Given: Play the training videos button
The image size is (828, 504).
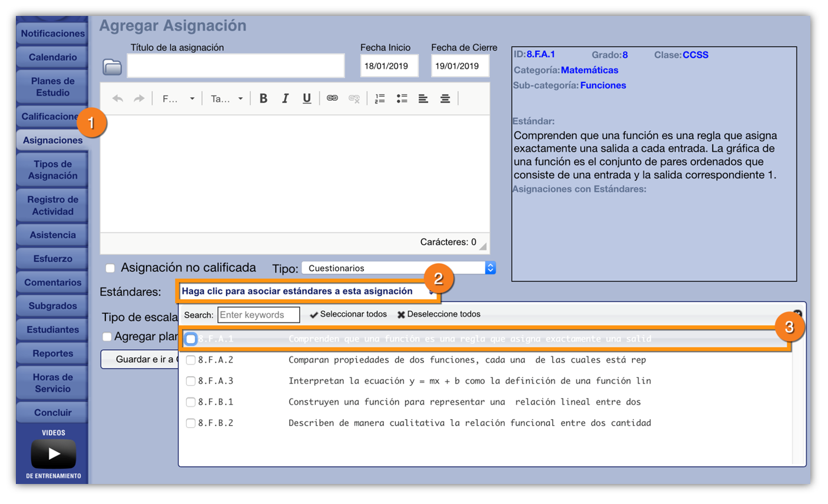Looking at the screenshot, I should (53, 454).
